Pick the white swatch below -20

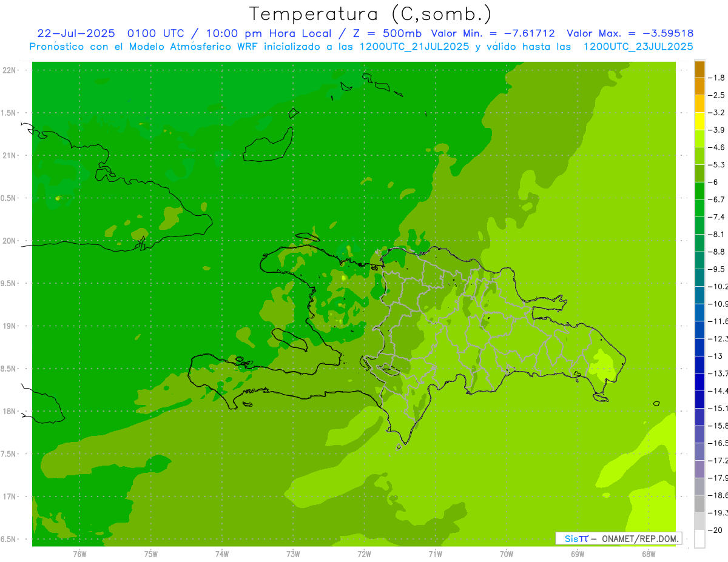coord(699,539)
